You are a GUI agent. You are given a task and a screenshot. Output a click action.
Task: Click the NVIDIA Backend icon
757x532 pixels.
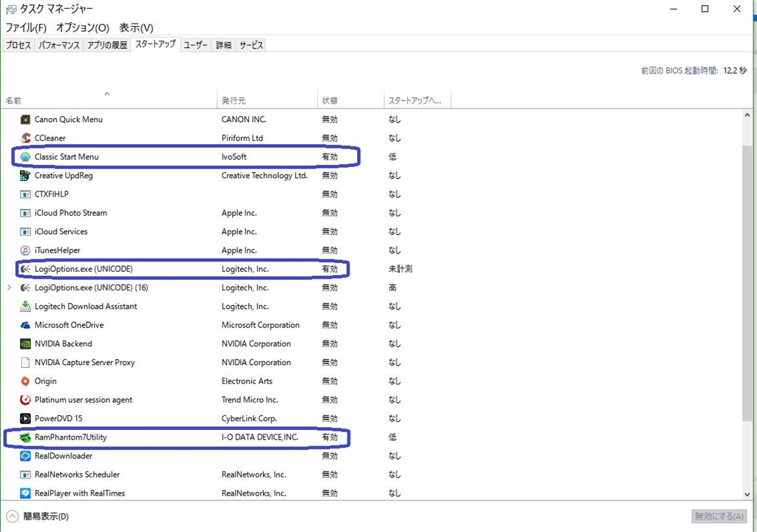tap(26, 344)
